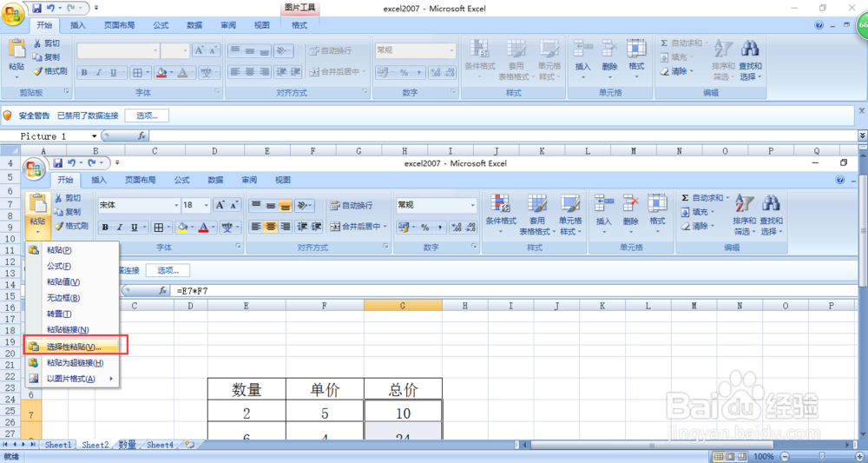Open the 常规 number format dropdown in the embedded ribbon
This screenshot has width=868, height=463.
click(473, 205)
